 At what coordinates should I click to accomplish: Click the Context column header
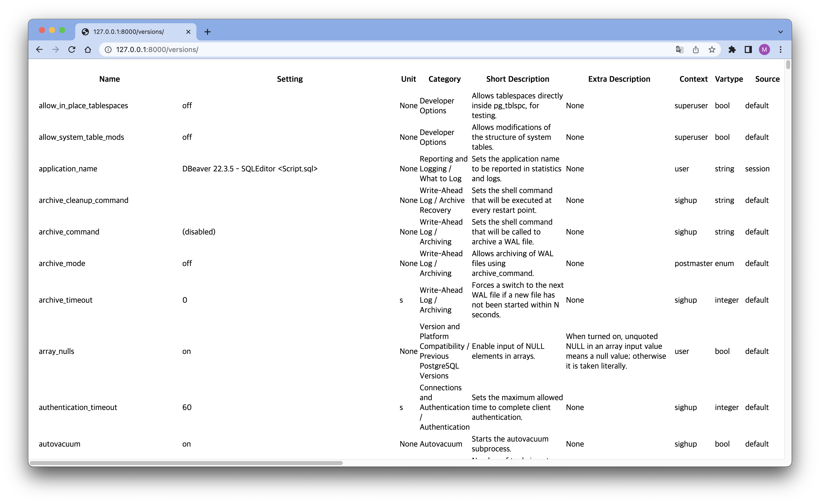pos(693,79)
